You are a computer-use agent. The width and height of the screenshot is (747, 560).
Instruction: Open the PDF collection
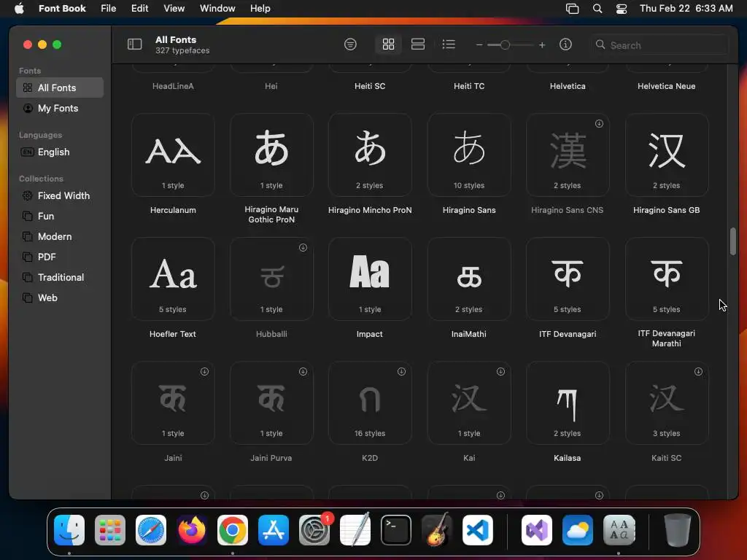click(x=60, y=257)
